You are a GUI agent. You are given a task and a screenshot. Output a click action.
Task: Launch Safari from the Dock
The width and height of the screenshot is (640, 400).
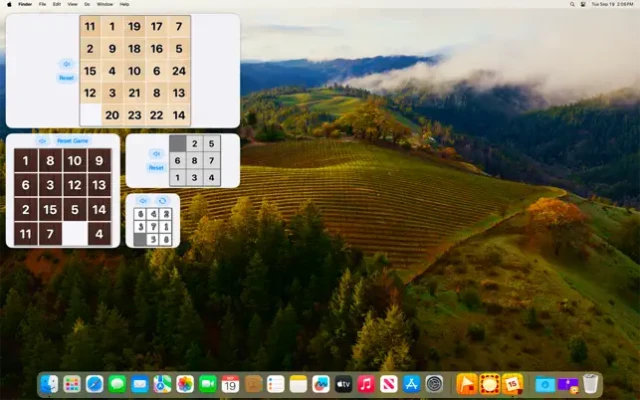tap(94, 384)
